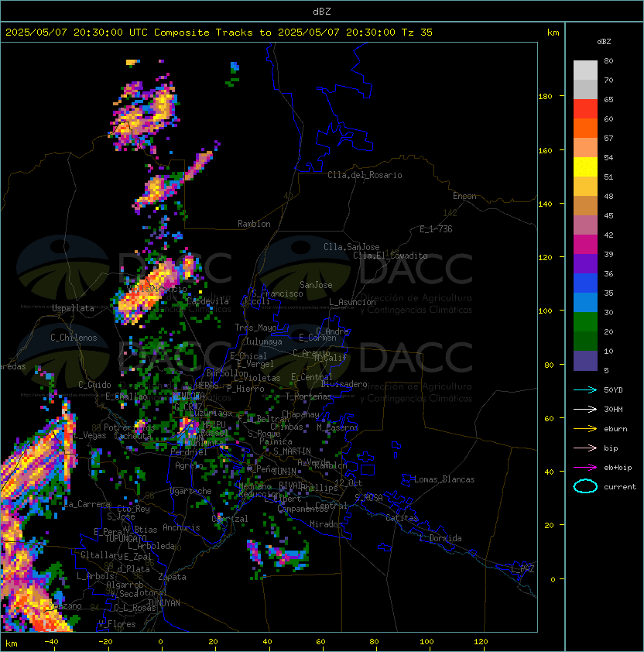Click the 'eburn' legend label
Image resolution: width=644 pixels, height=652 pixels.
pyautogui.click(x=615, y=429)
